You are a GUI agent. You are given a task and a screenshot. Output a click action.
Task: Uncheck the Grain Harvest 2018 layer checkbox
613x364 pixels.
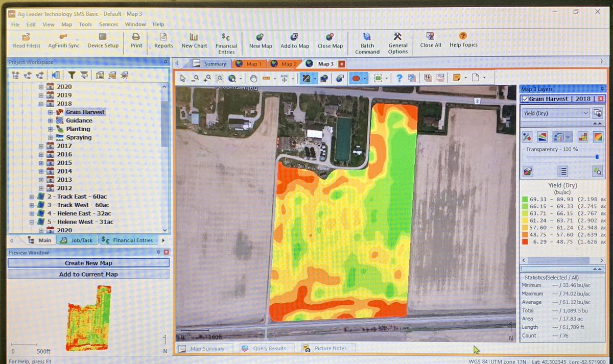pos(525,99)
